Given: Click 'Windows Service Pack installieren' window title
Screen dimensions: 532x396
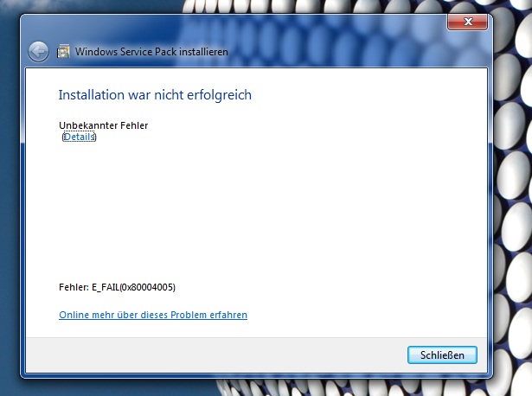Looking at the screenshot, I should [151, 52].
